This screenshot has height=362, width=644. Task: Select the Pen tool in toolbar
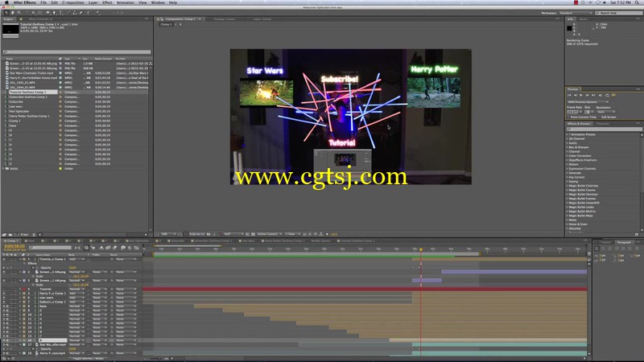pyautogui.click(x=54, y=13)
